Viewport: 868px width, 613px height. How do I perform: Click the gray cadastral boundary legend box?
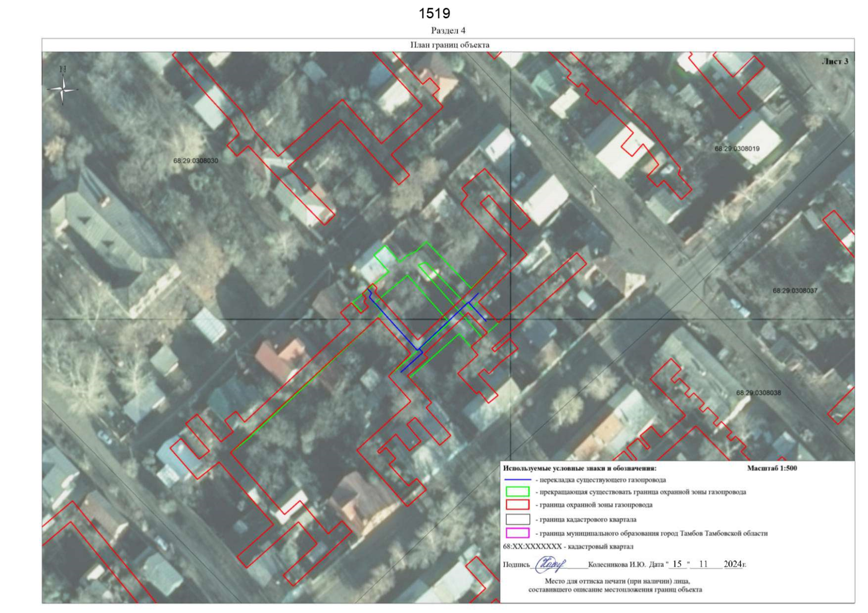[x=517, y=519]
